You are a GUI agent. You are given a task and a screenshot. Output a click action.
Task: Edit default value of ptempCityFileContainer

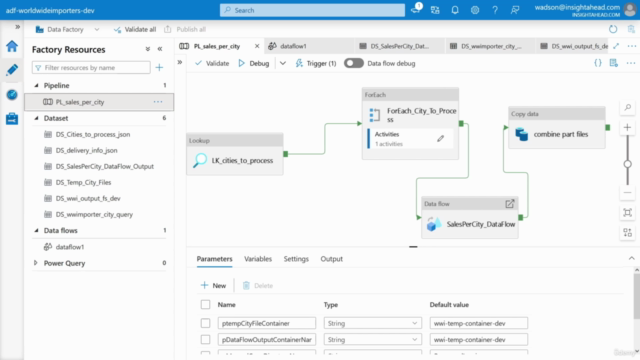(x=478, y=323)
